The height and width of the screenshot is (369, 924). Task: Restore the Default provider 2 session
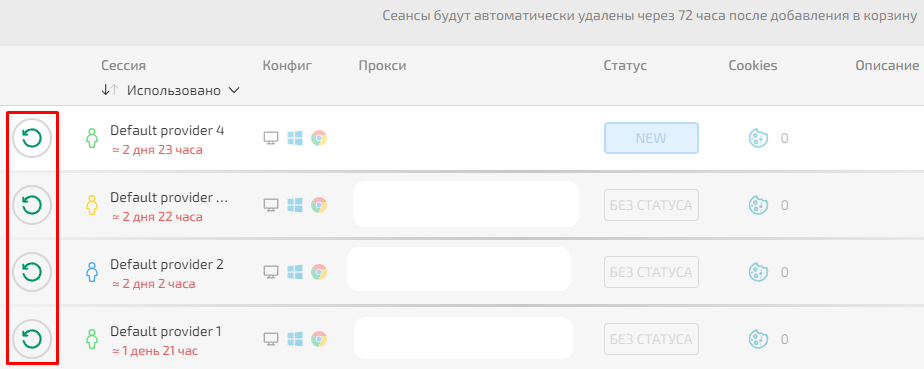pos(32,272)
